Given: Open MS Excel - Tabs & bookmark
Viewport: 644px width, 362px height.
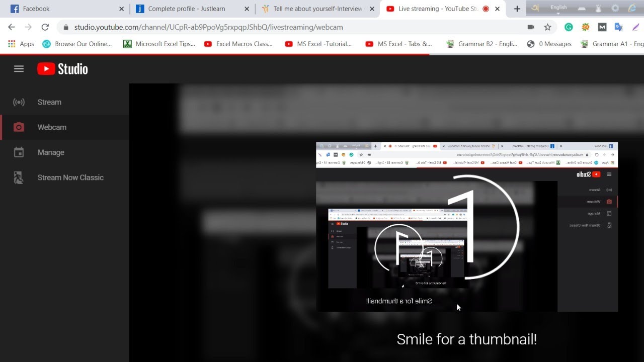Looking at the screenshot, I should click(399, 44).
